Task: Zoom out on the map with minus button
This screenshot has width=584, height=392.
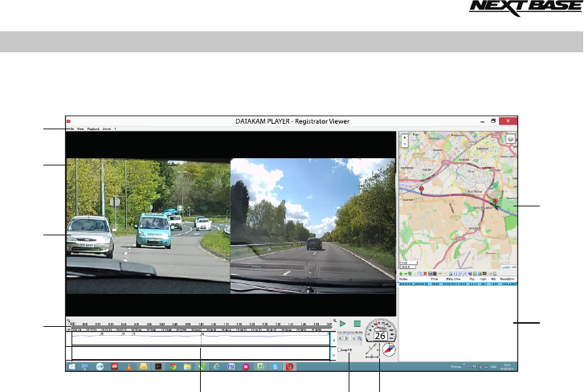Action: (405, 144)
